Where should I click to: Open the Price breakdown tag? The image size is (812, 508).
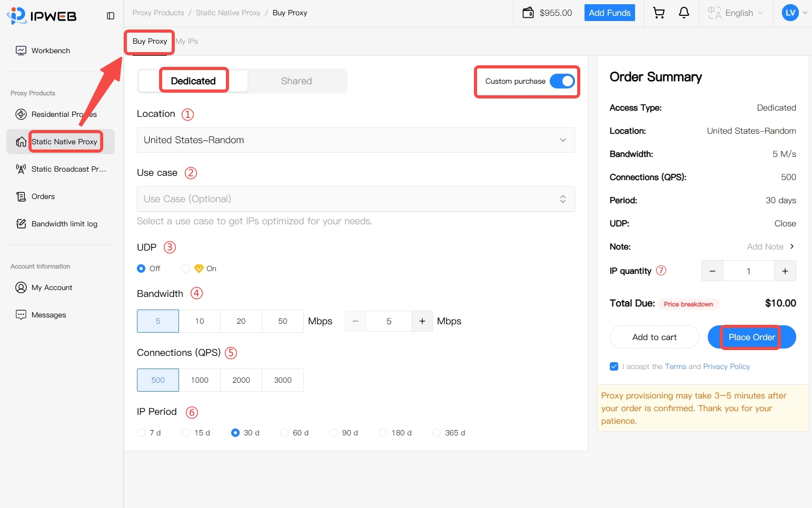pos(688,304)
